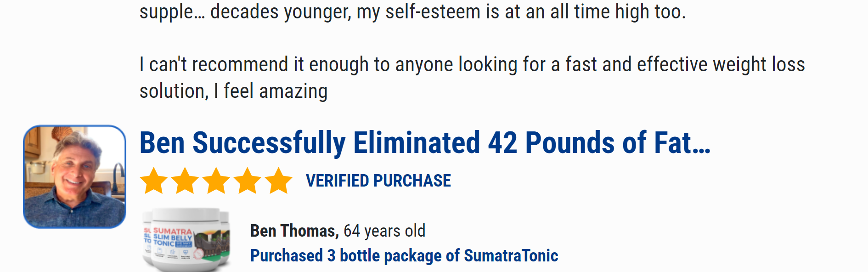Screen dimensions: 868x272
Task: Click the word 'SumatraTonic' in purchase line
Action: click(511, 255)
